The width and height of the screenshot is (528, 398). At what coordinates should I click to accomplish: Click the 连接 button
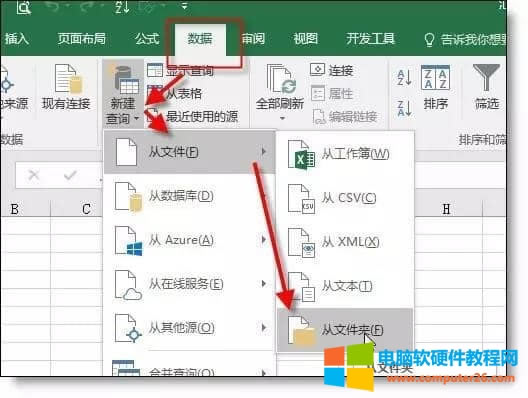332,70
